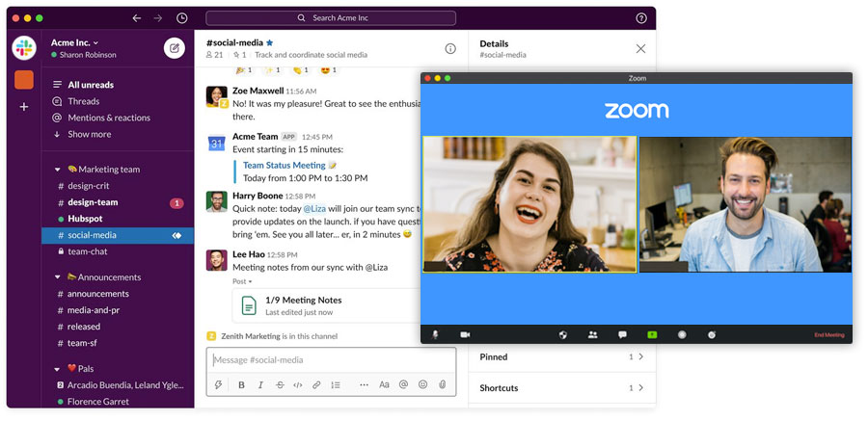This screenshot has width=868, height=421.
Task: Open Zoom participants icon
Action: (593, 334)
